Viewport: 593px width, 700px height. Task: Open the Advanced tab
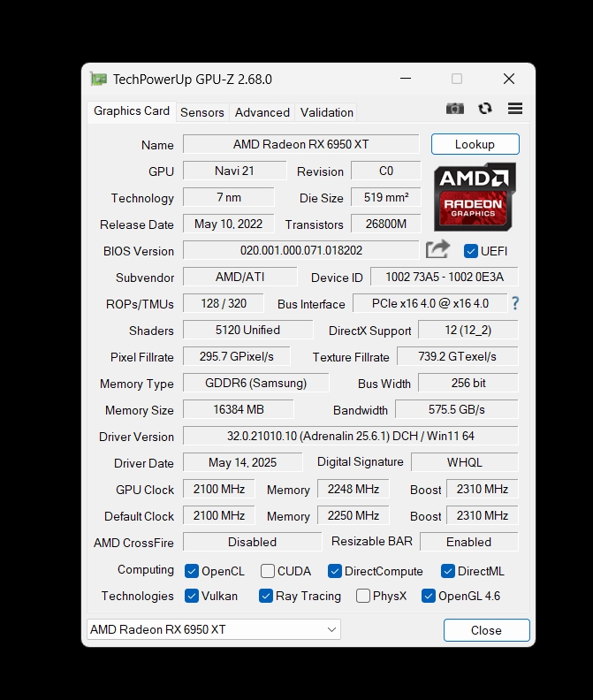coord(262,112)
